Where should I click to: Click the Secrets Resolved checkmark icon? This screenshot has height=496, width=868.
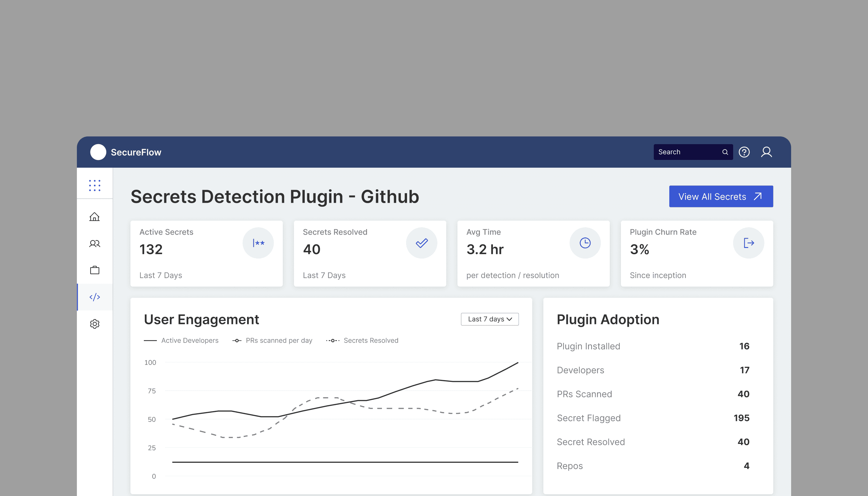coord(422,243)
